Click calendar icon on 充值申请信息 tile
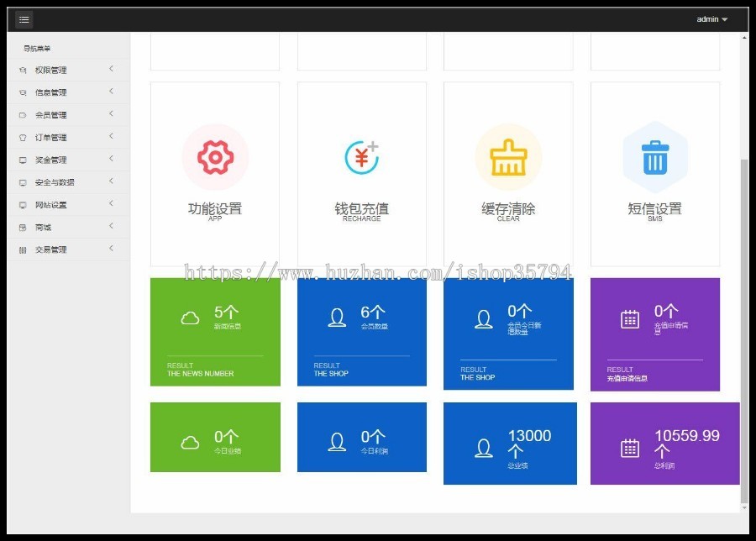Screen dimensions: 756x541 [x=630, y=319]
